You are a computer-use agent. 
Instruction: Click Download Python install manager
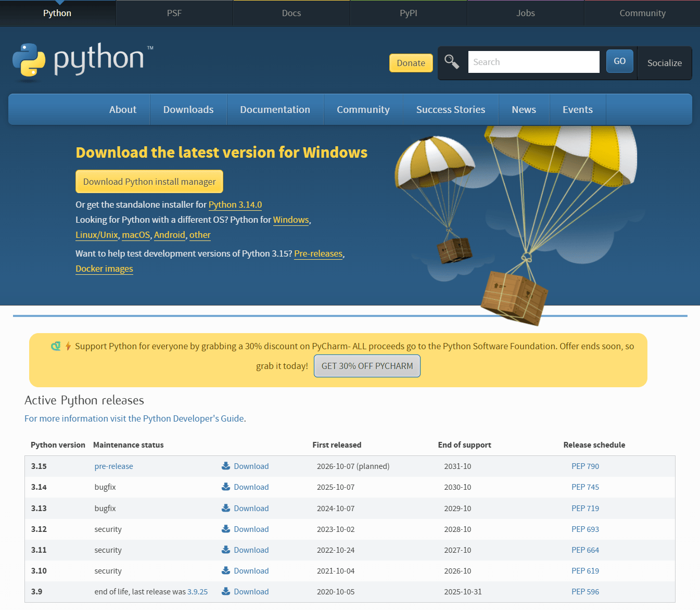pos(149,181)
